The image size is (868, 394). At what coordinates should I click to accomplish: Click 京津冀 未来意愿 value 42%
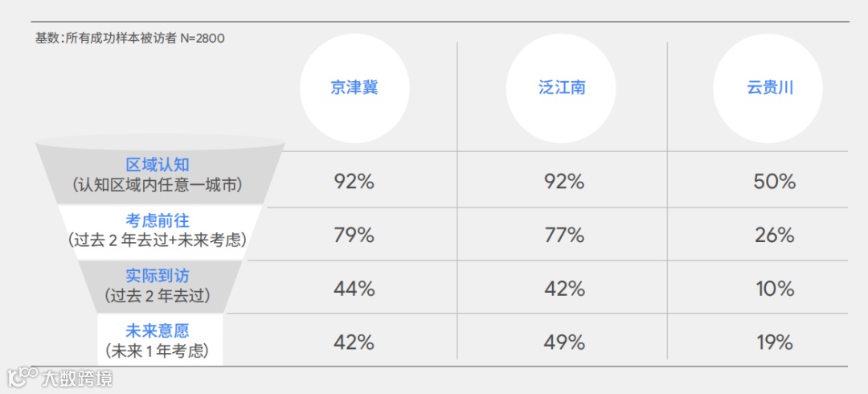(x=354, y=343)
